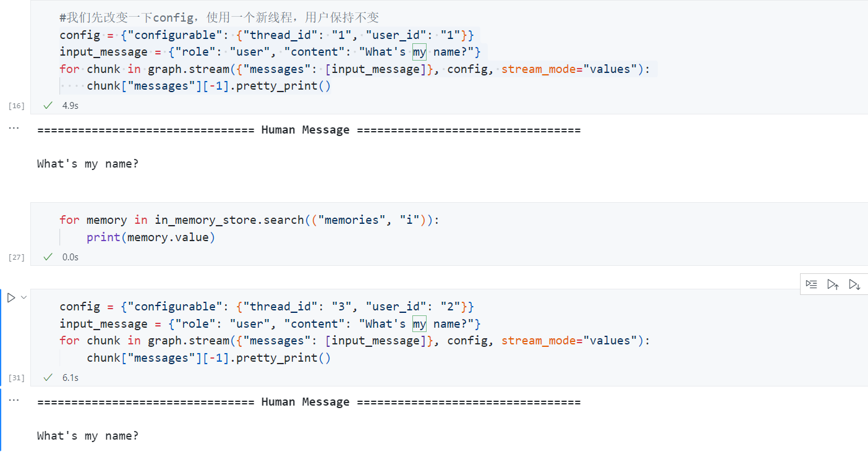Click the execution count label [27]
This screenshot has height=452, width=868.
point(17,257)
